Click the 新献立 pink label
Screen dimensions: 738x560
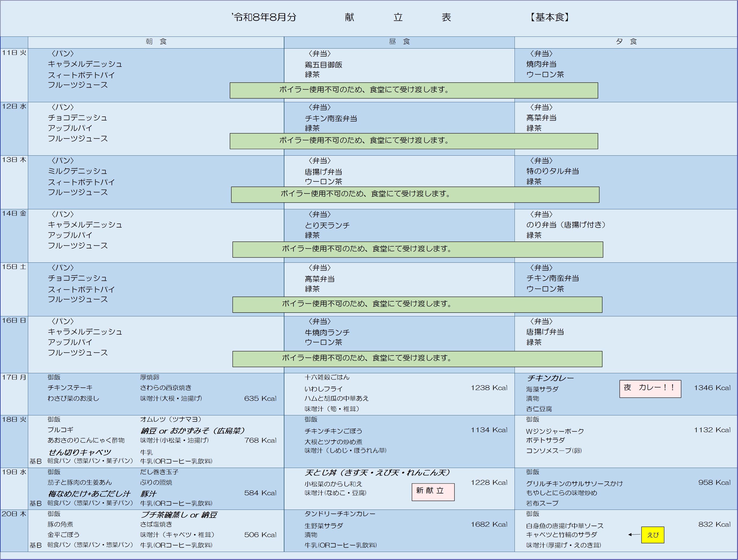click(433, 492)
